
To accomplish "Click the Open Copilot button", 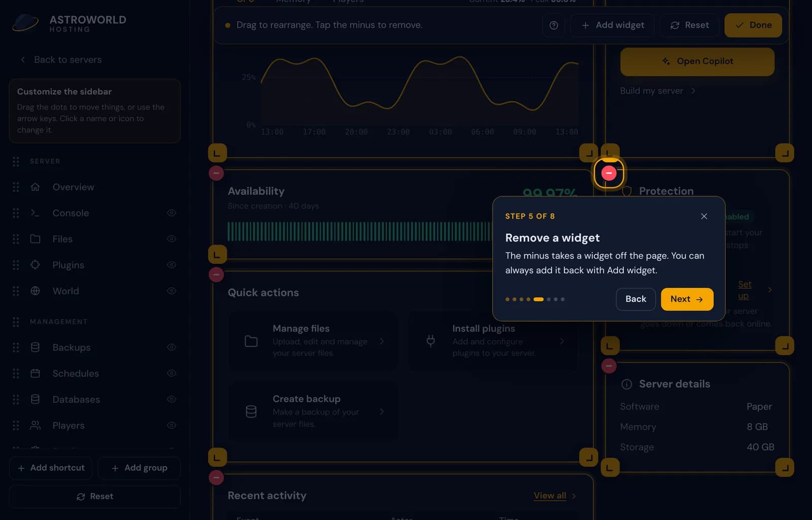I will click(697, 61).
